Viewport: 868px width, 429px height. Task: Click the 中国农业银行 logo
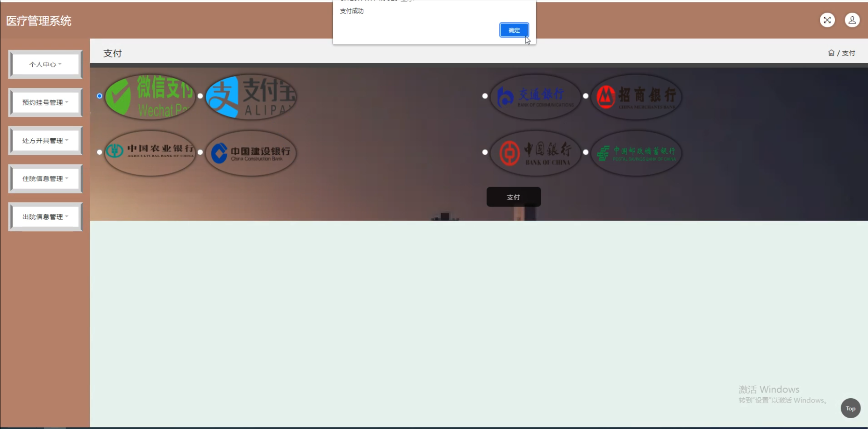click(150, 153)
